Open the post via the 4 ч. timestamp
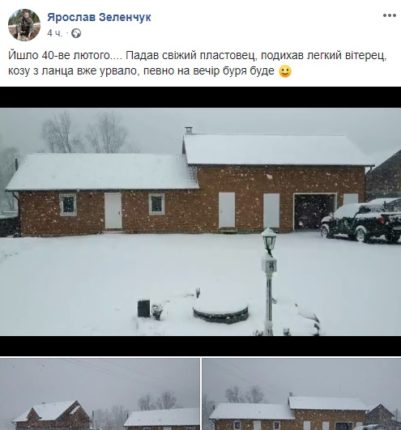 tap(55, 33)
